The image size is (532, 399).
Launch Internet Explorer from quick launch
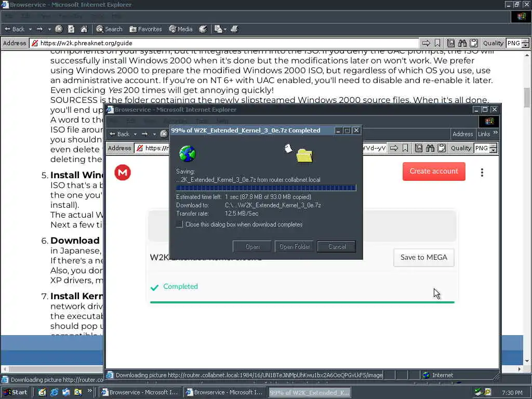click(54, 392)
